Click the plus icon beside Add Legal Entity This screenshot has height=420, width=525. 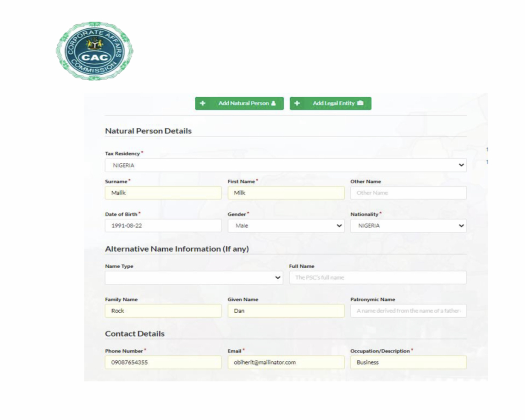[x=297, y=103]
